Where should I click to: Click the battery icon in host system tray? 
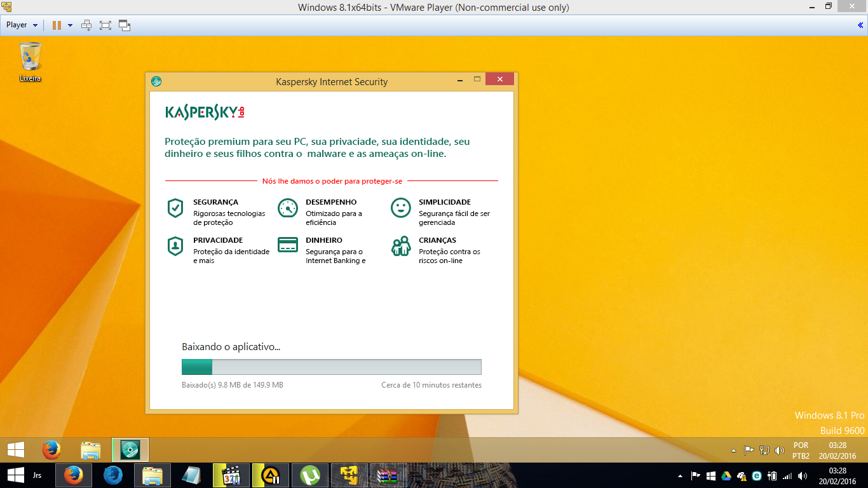772,475
